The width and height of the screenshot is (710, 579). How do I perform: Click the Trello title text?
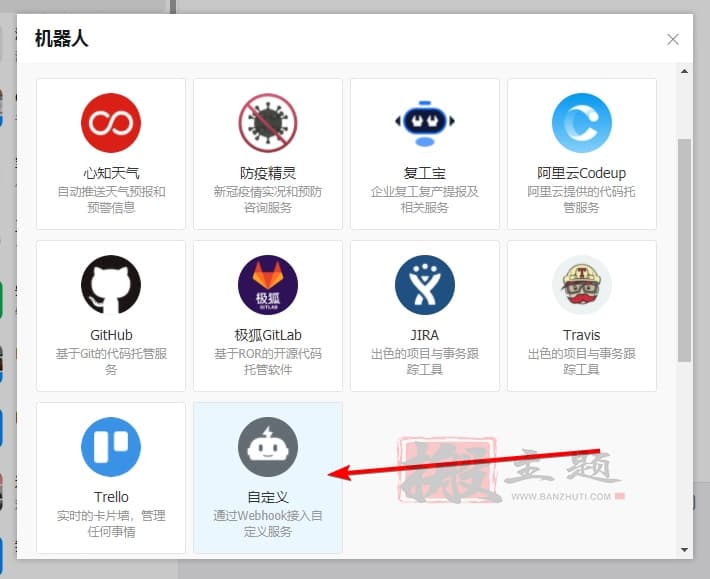(x=111, y=497)
